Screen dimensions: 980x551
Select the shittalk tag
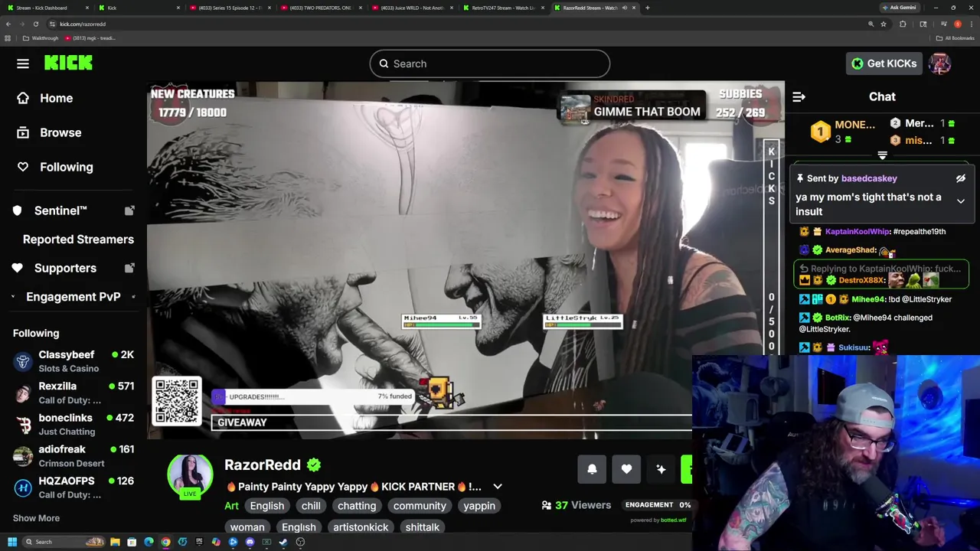423,527
